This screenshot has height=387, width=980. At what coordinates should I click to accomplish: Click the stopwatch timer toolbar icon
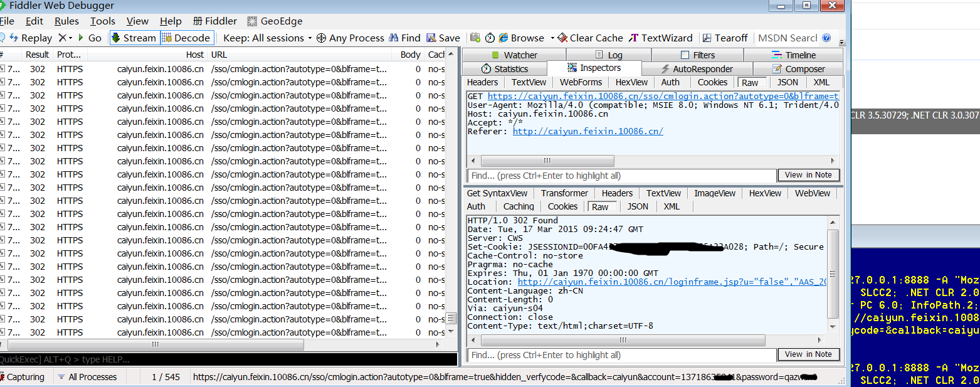490,38
